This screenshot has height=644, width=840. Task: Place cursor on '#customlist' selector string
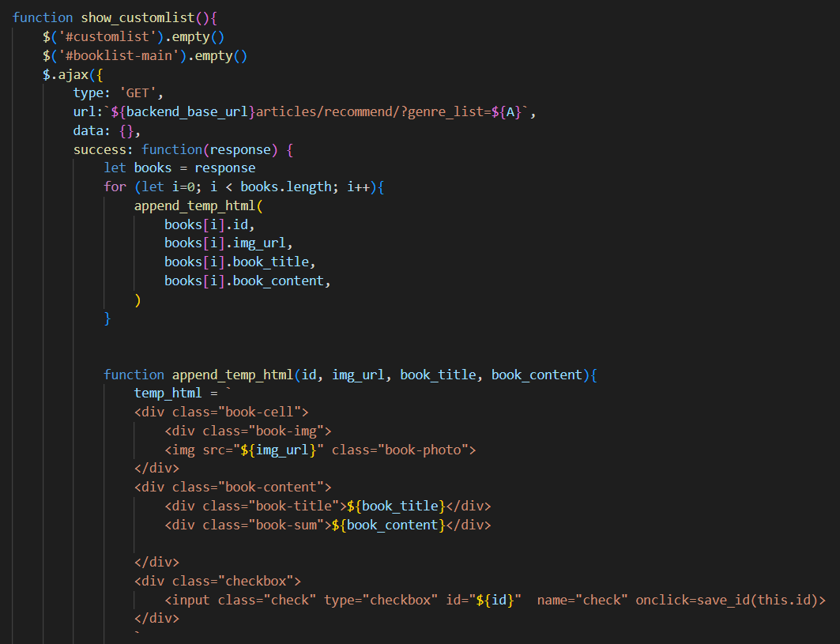pos(107,36)
